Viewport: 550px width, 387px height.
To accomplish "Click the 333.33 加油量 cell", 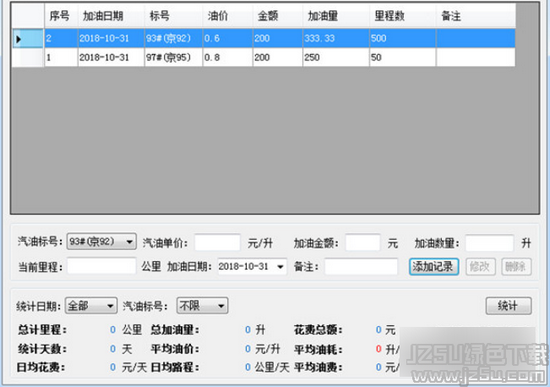I will point(336,38).
